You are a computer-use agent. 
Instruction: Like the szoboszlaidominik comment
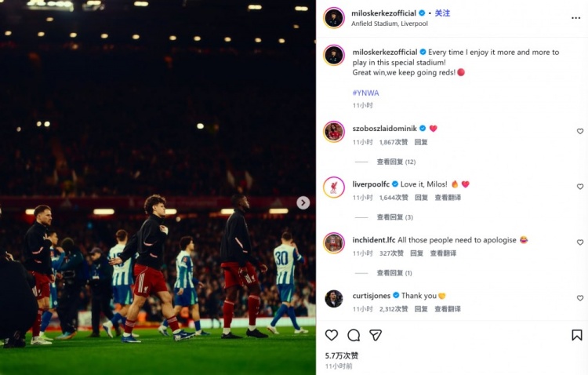point(580,131)
